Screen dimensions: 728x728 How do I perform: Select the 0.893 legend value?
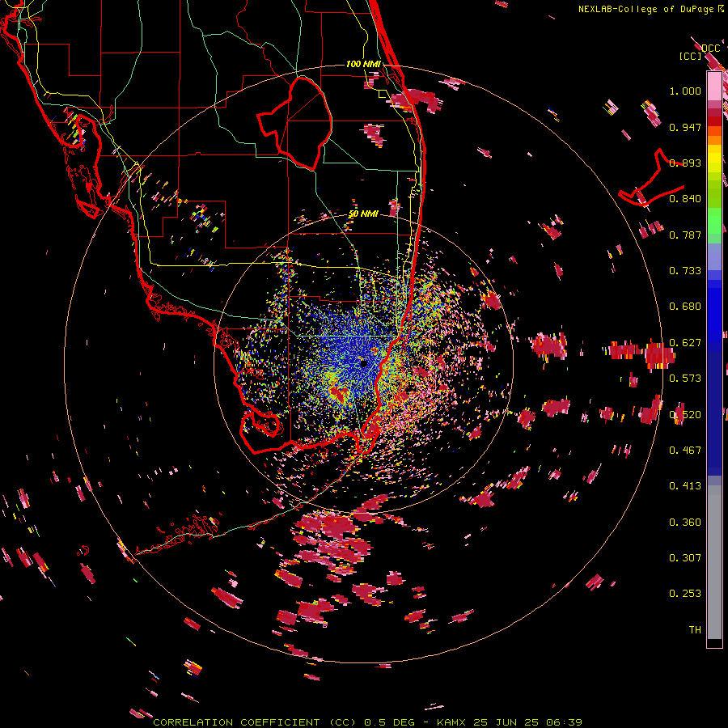pyautogui.click(x=685, y=163)
